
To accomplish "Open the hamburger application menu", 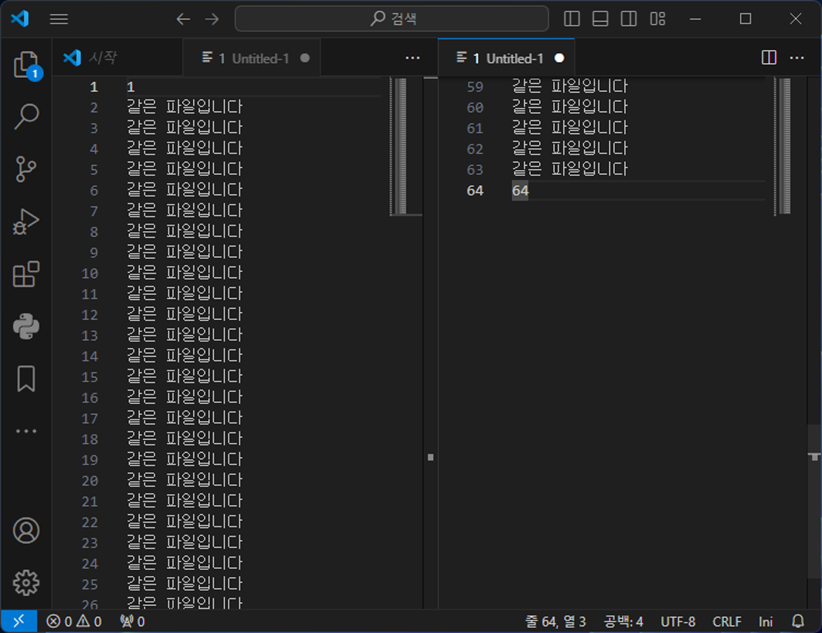I will [x=59, y=19].
